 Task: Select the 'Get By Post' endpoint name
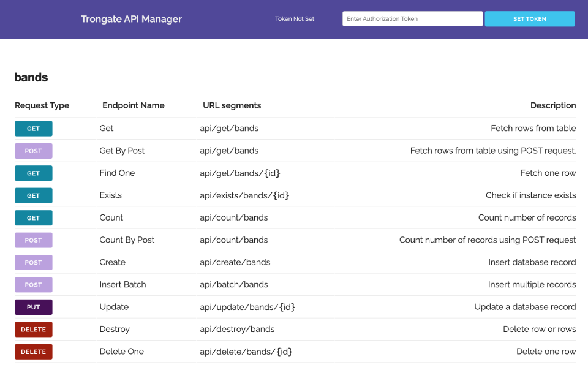pyautogui.click(x=122, y=151)
